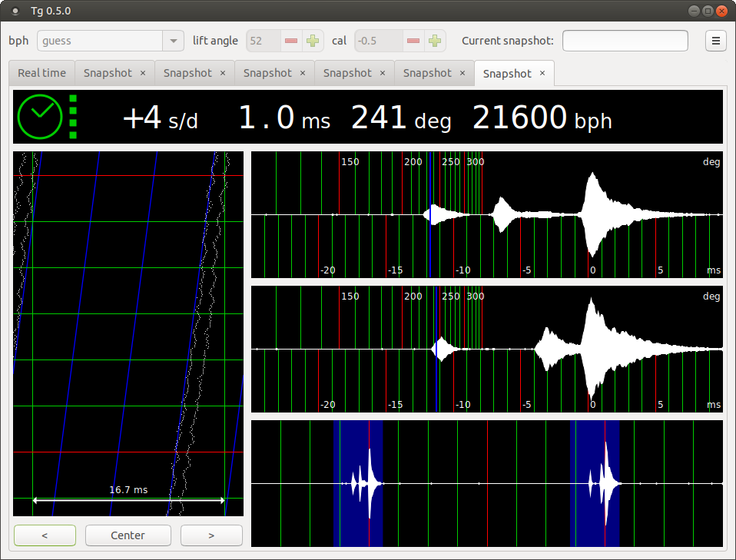Click the 'Tg 0.5.0' window title
Screen dimensions: 736x560
[51, 11]
